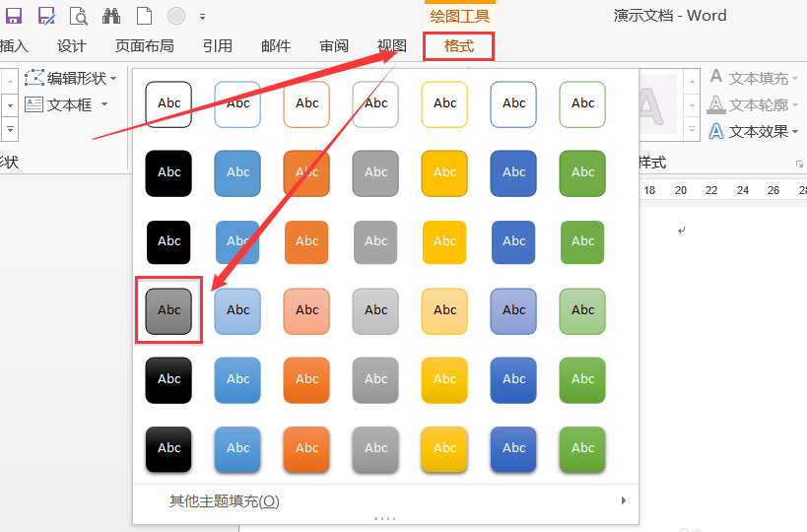The height and width of the screenshot is (532, 807).
Task: Pick second-row solid gray Abc style
Action: tap(375, 173)
